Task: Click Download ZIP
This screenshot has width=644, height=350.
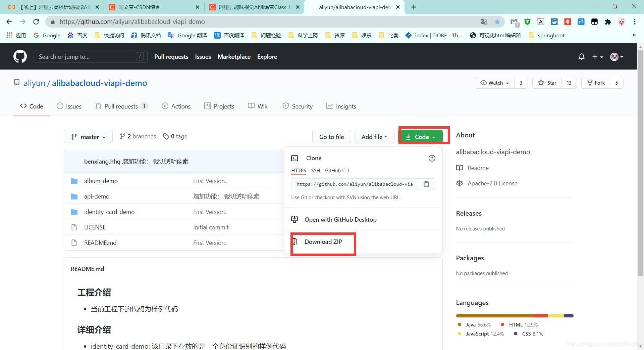Action: 323,242
